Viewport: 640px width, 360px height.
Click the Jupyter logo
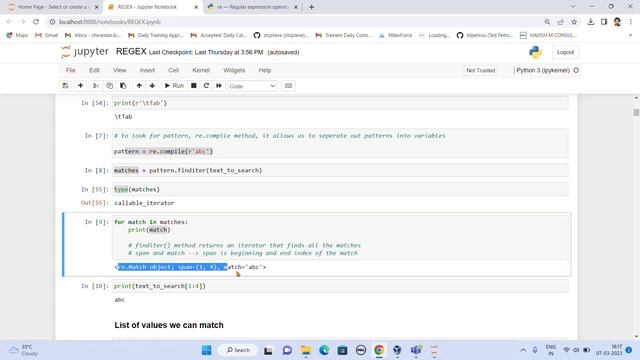pyautogui.click(x=85, y=52)
